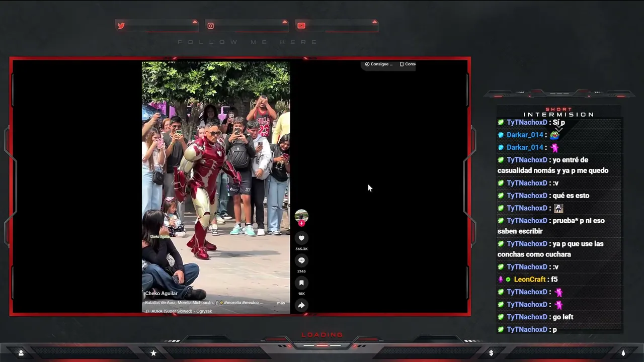Image resolution: width=644 pixels, height=362 pixels.
Task: Open comments with the speech bubble button
Action: 301,260
